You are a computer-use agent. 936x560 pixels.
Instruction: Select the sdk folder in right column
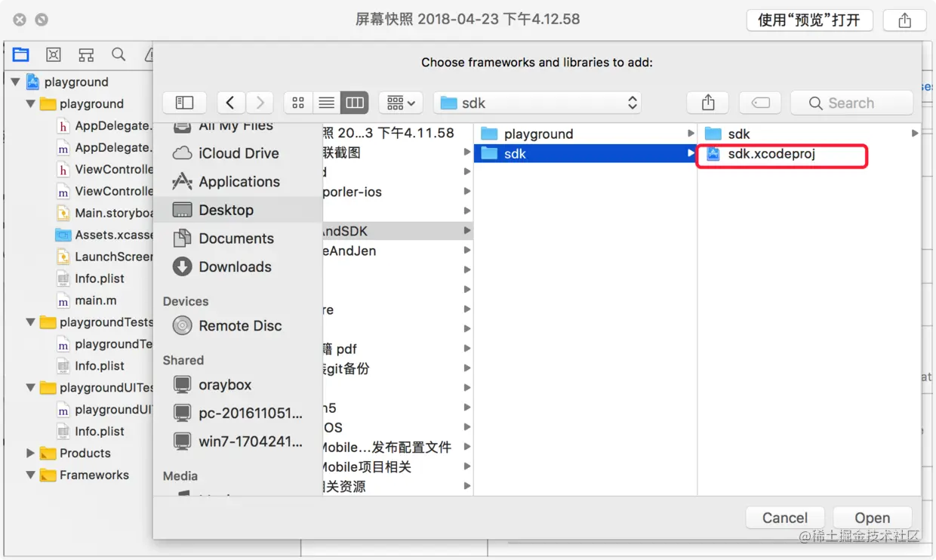809,134
